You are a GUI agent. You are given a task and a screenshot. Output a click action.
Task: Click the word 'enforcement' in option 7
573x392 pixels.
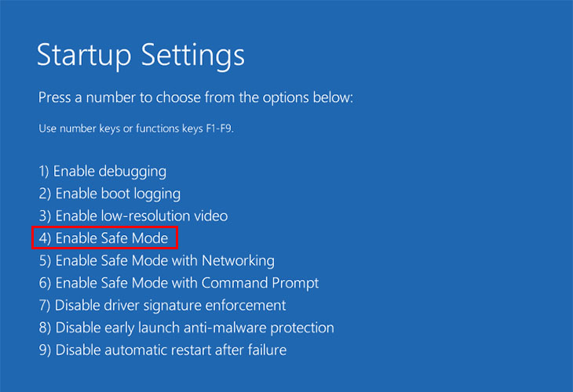(246, 306)
